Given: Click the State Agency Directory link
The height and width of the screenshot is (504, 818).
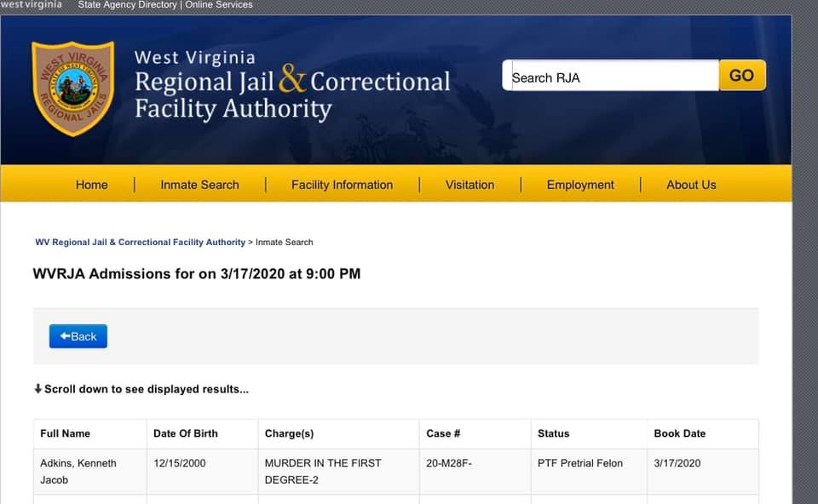Looking at the screenshot, I should 127,5.
